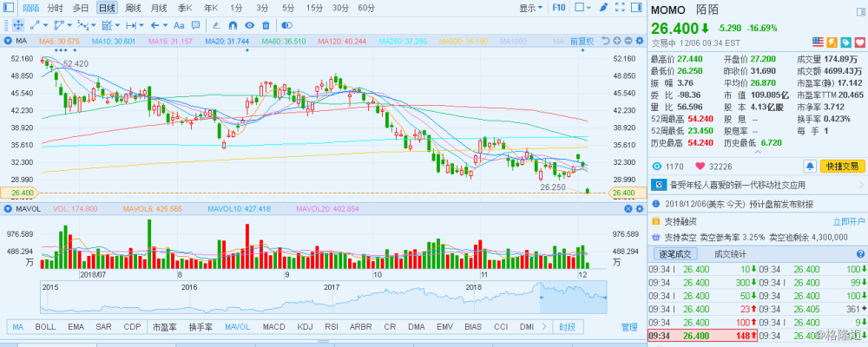Show more indicators right chevron
The width and height of the screenshot is (868, 347).
pos(545,327)
